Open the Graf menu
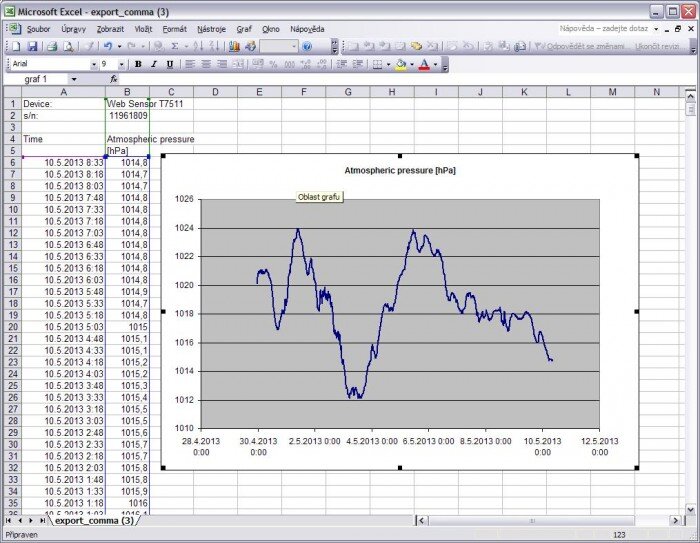The height and width of the screenshot is (543, 700). (244, 30)
